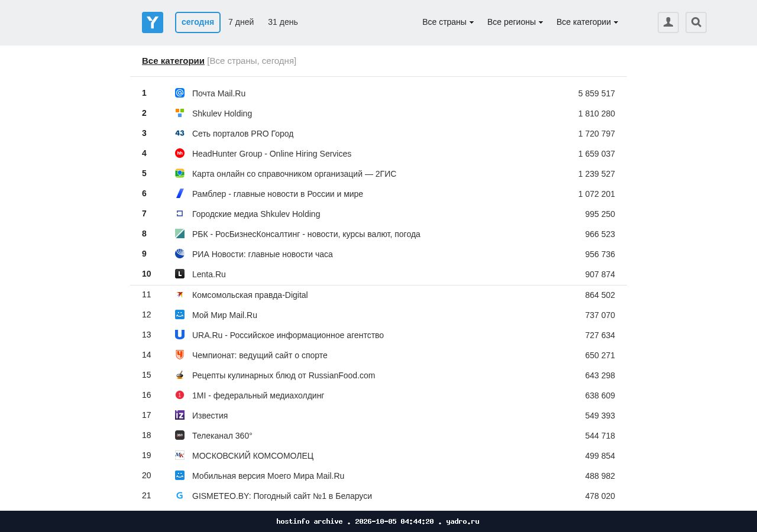
Task: Select the сегодня period tab
Action: 198,22
